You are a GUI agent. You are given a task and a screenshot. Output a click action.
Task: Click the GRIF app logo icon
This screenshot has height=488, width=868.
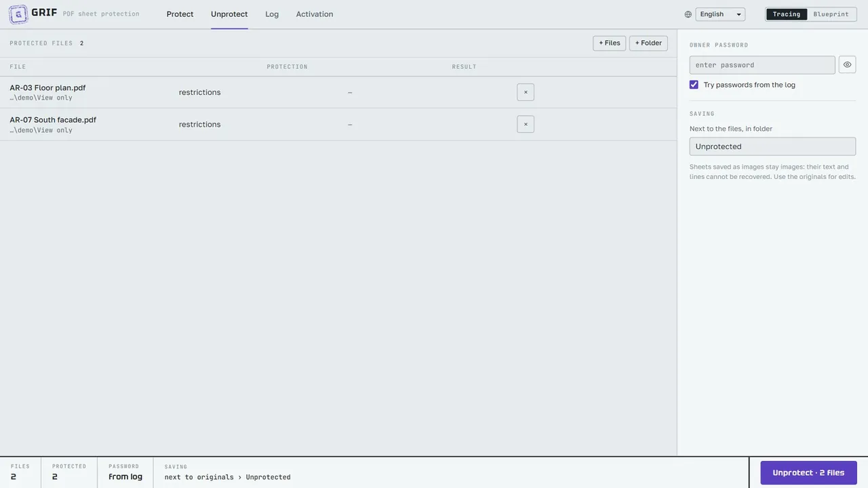(18, 14)
